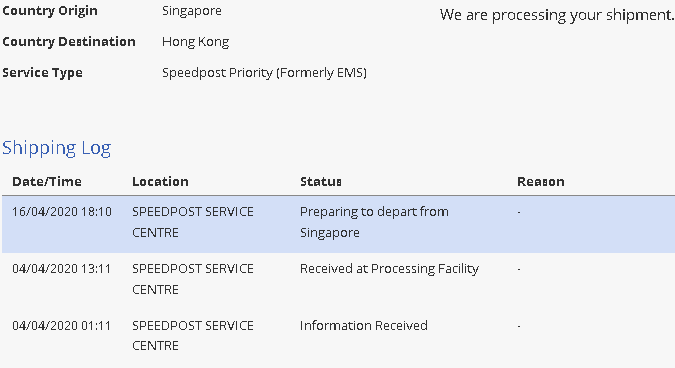The image size is (675, 368).
Task: Click We are processing your shipment message
Action: 557,15
